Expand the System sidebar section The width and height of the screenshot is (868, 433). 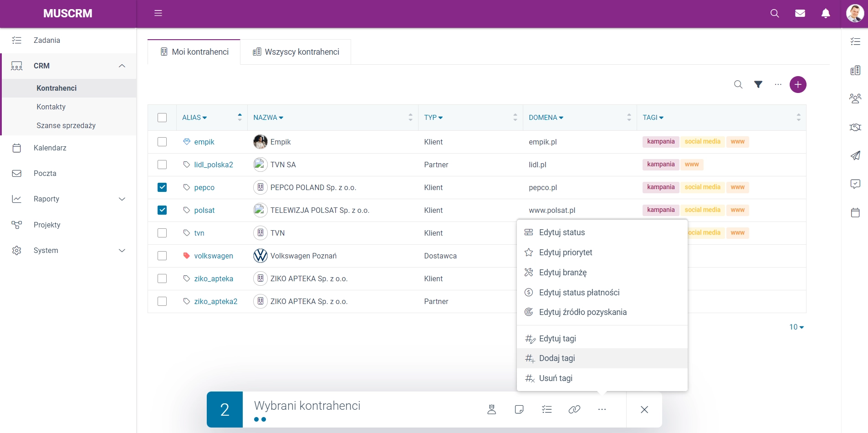pyautogui.click(x=122, y=250)
